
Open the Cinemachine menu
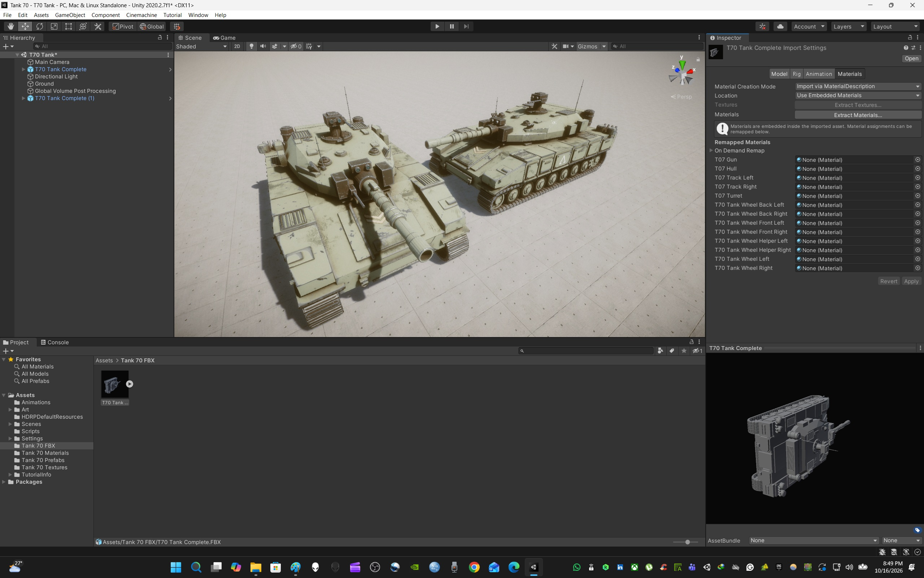(x=141, y=15)
